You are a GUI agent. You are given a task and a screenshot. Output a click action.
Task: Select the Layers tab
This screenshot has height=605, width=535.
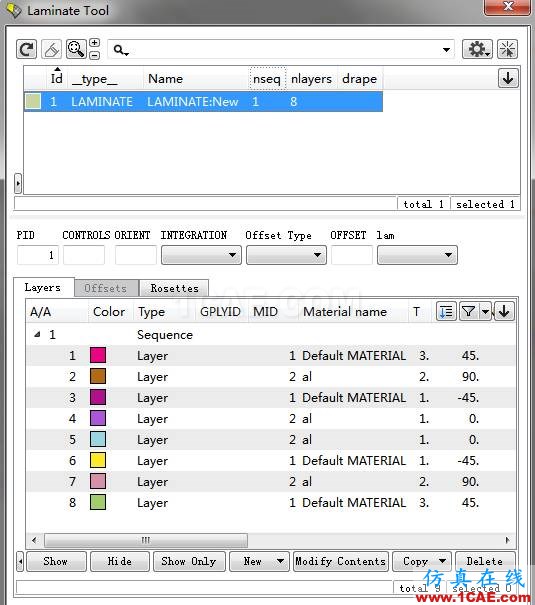[43, 287]
